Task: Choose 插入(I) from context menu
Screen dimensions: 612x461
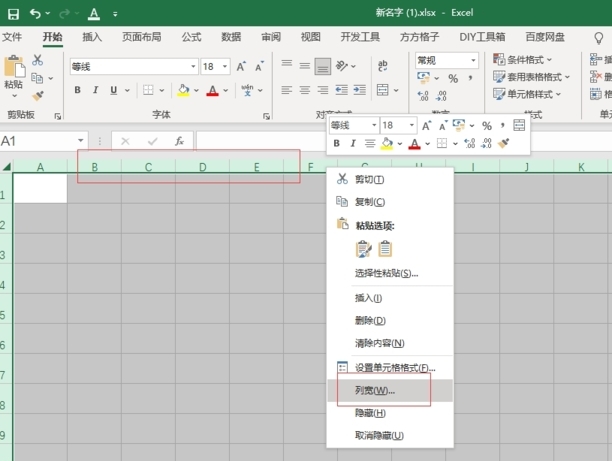Action: [390, 298]
